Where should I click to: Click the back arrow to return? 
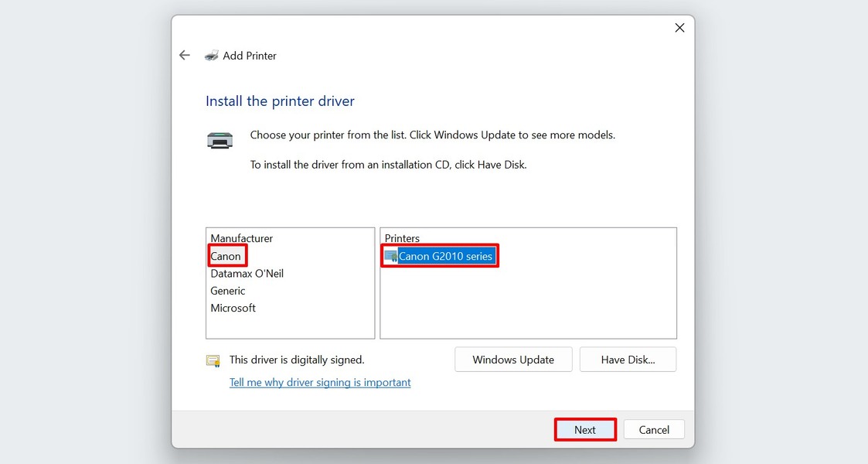(x=184, y=55)
